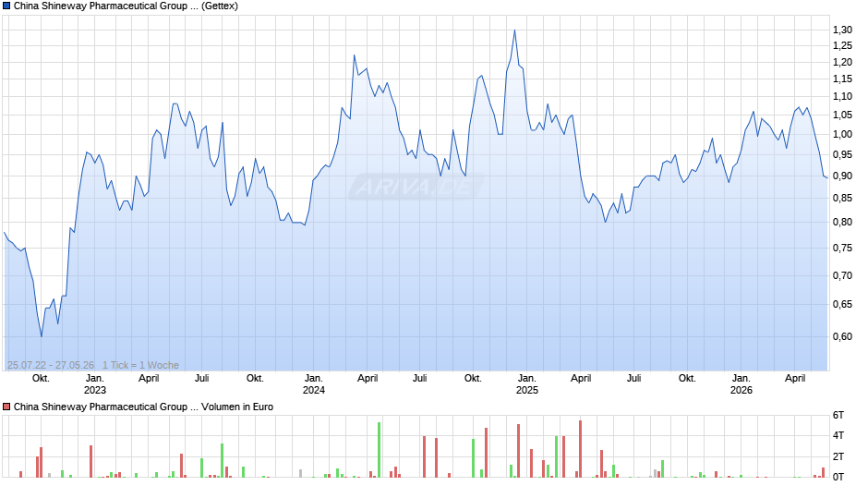This screenshot has width=868, height=486.
Task: Click the '1 Tick = 1 Woche' label
Action: (140, 365)
